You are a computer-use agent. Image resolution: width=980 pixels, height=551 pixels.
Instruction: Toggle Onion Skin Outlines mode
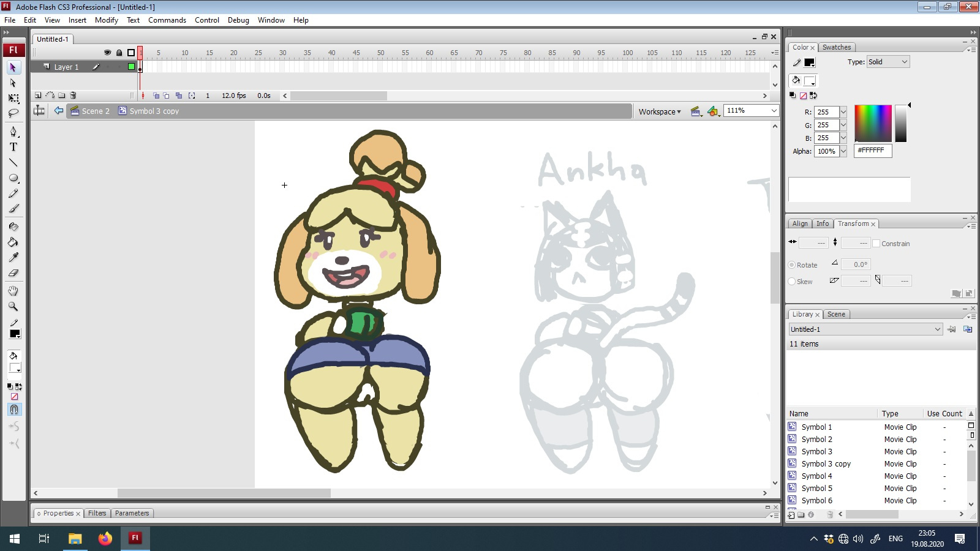(x=167, y=96)
